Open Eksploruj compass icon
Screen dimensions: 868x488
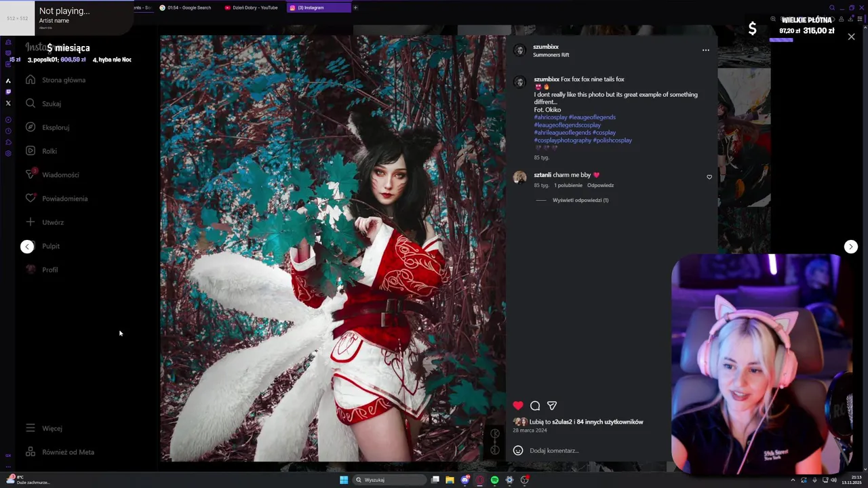pyautogui.click(x=31, y=127)
